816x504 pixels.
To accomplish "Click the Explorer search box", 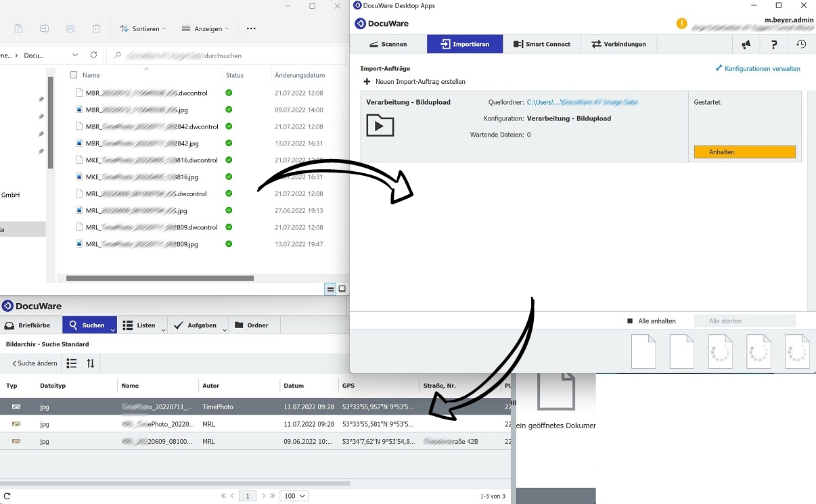I will click(227, 55).
